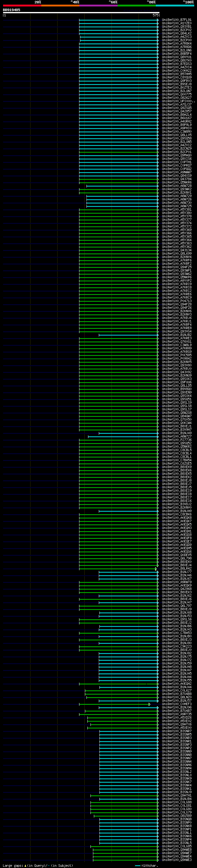Viewport: 197px width, 868px height.
Task: Select the UniRef100_A7R8K4 label
Action: [x=176, y=43]
